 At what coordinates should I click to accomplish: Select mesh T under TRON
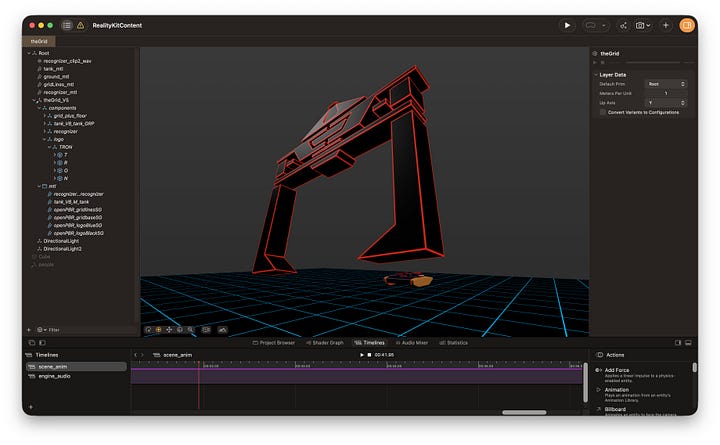(66, 155)
